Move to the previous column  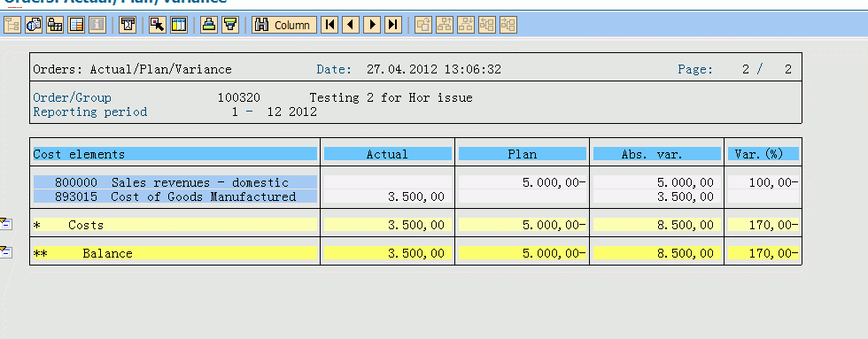pos(351,25)
